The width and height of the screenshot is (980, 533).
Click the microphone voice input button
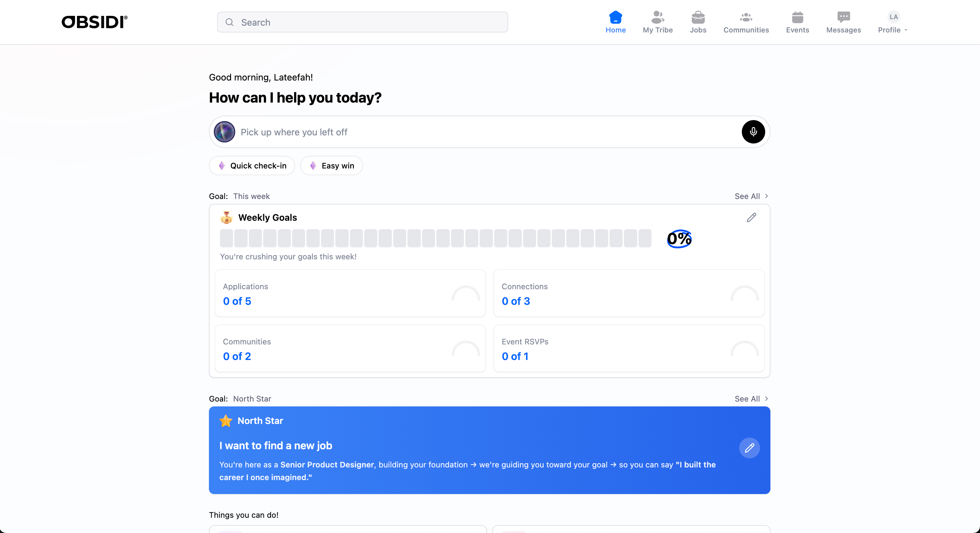(753, 132)
